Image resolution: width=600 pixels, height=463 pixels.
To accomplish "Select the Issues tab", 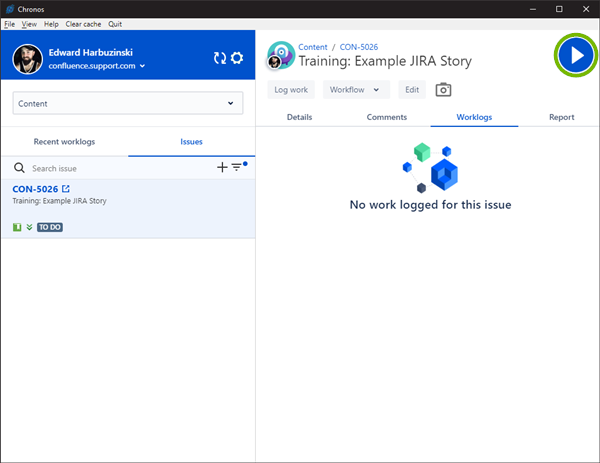I will point(191,142).
